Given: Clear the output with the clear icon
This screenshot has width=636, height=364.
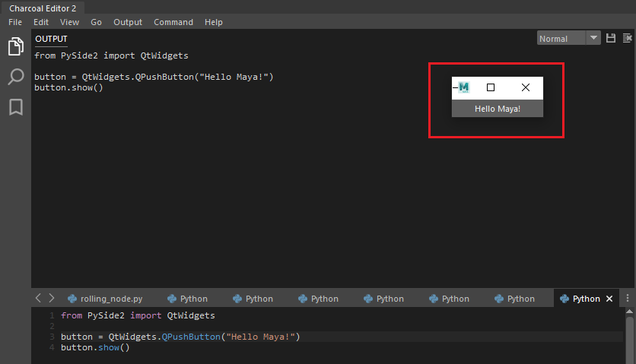Looking at the screenshot, I should pos(628,38).
